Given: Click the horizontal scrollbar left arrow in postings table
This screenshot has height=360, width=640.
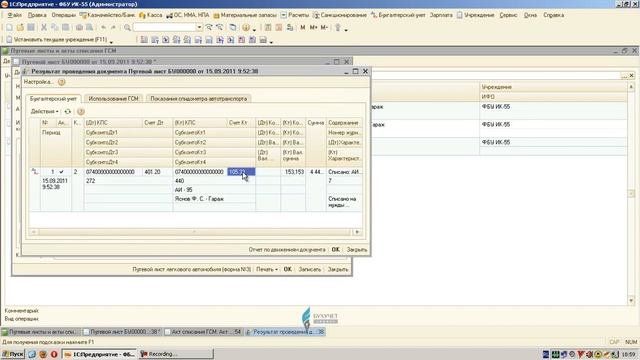Looking at the screenshot, I should point(34,232).
